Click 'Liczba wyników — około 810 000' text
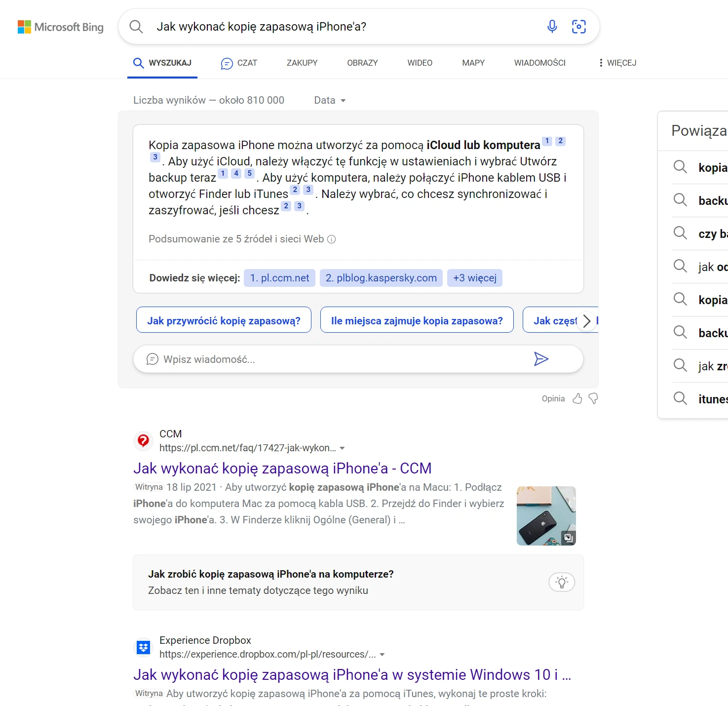 coord(209,100)
